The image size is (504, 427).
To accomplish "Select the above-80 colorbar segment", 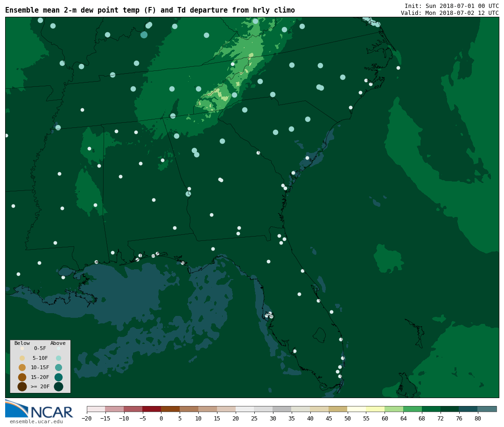I will click(x=488, y=409).
